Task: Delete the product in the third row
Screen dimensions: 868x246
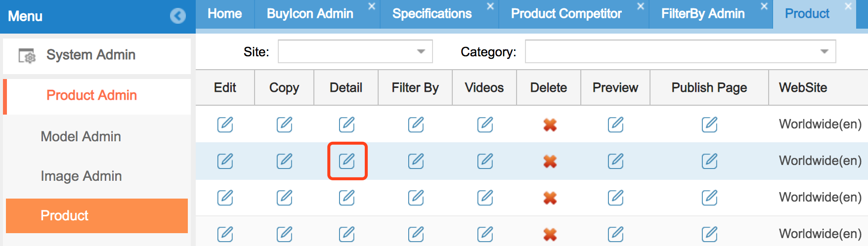Action: click(x=550, y=198)
